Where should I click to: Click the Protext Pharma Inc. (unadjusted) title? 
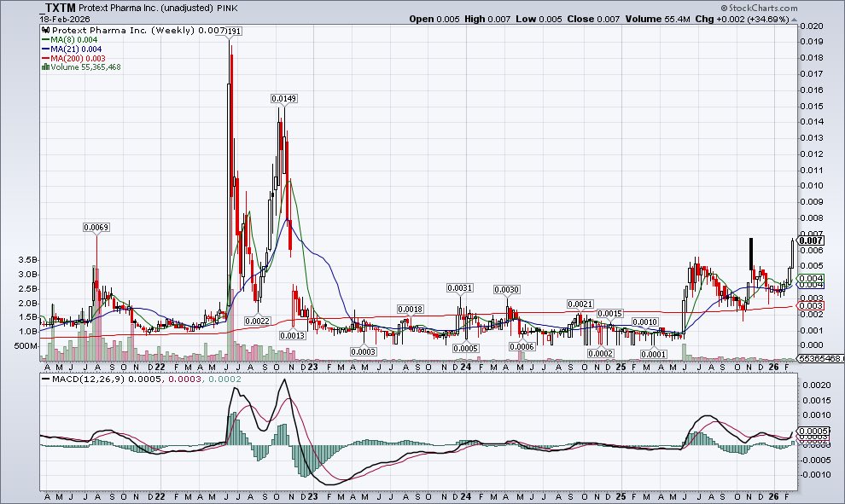[146, 8]
